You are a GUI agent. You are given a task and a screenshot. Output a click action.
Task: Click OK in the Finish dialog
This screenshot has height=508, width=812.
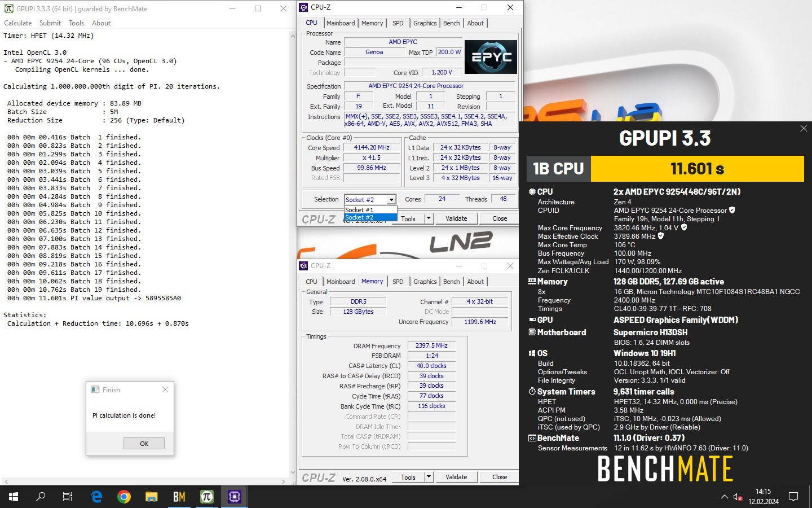(144, 444)
